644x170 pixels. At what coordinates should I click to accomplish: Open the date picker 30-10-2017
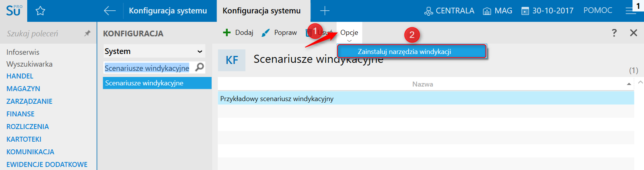547,11
